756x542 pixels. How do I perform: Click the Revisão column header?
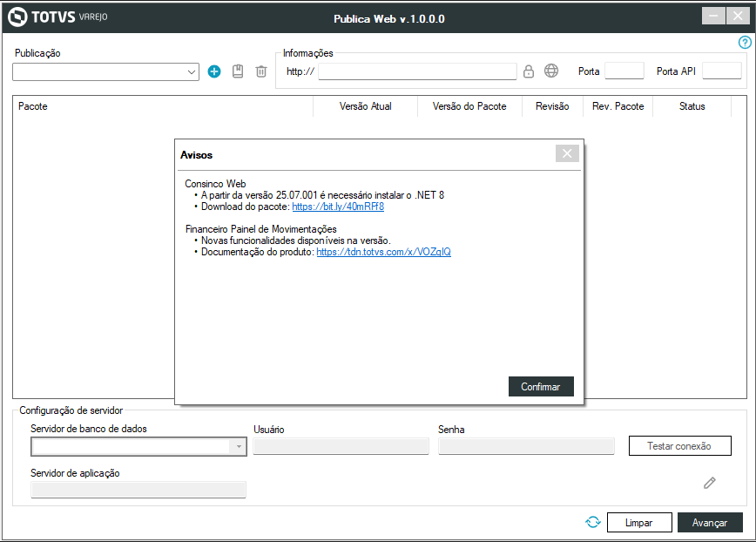[552, 106]
